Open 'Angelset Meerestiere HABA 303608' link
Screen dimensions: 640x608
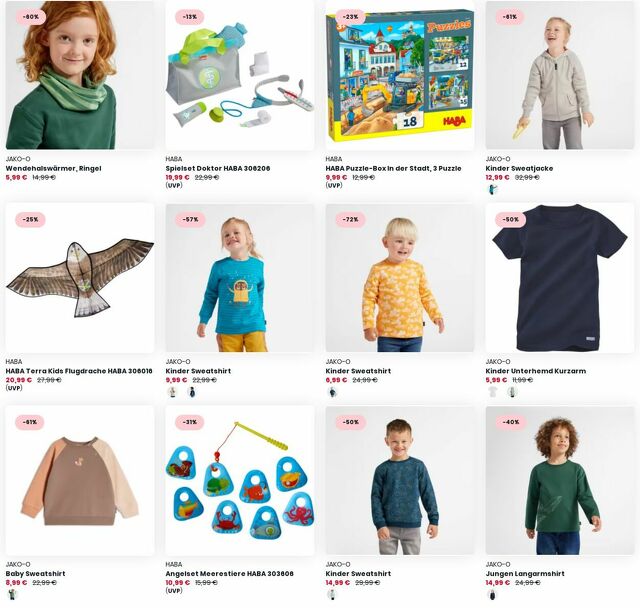click(x=229, y=574)
